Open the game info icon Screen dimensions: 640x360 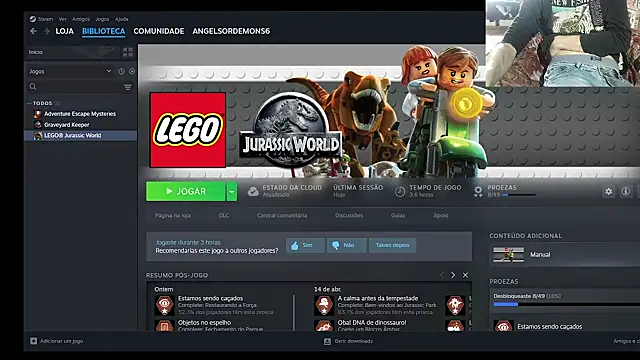point(626,191)
